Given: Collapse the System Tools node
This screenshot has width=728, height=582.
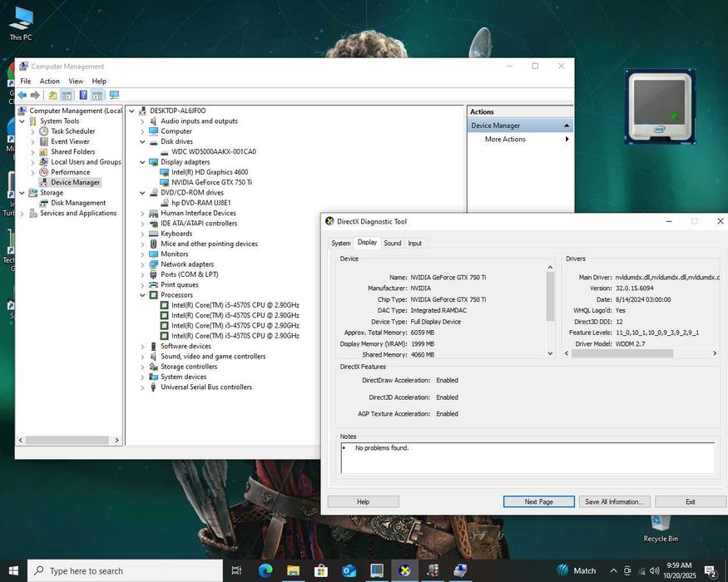Looking at the screenshot, I should (x=22, y=121).
